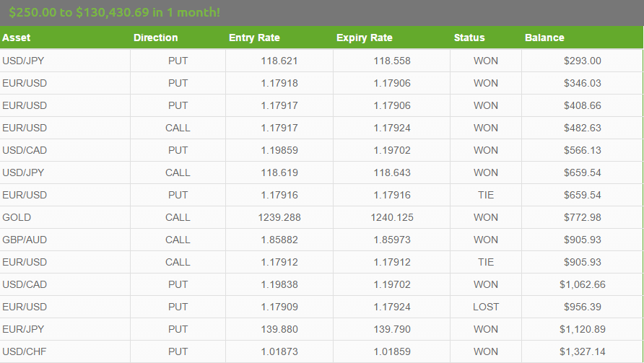Click the $956.39 balance cell
The height and width of the screenshot is (363, 644).
click(582, 307)
